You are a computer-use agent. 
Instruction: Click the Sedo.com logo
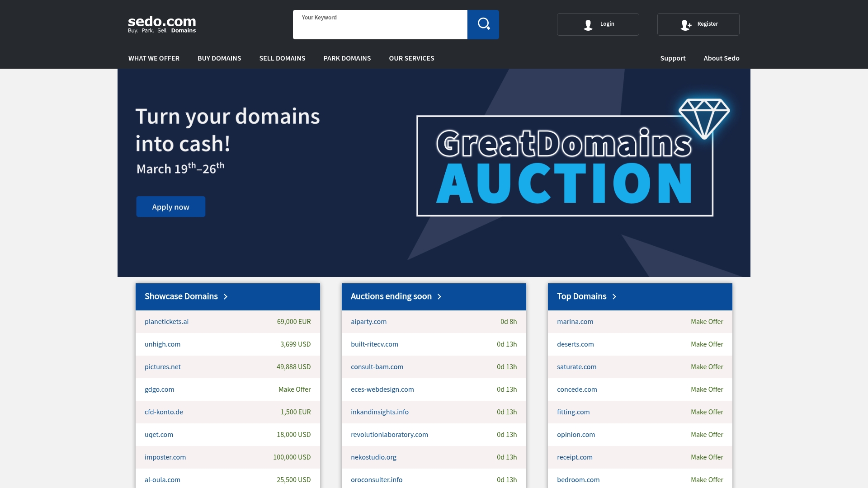click(x=161, y=23)
